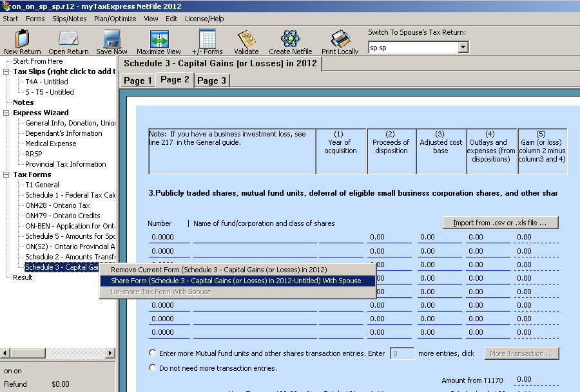Screen dimensions: 580x392
Task: Open the RRSP wizard item
Action: point(34,154)
